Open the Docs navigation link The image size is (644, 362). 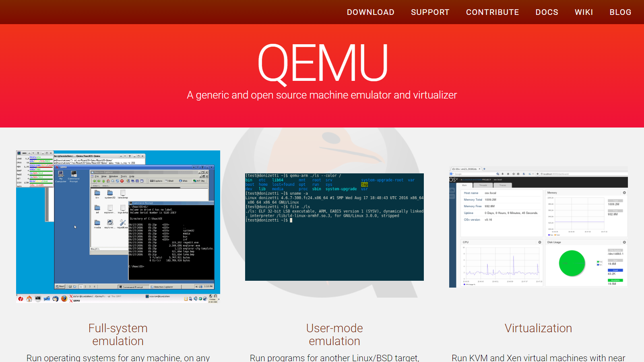point(547,12)
